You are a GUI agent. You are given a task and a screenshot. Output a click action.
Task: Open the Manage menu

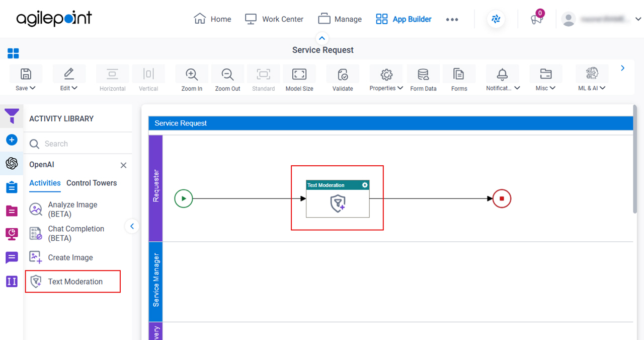pyautogui.click(x=340, y=19)
